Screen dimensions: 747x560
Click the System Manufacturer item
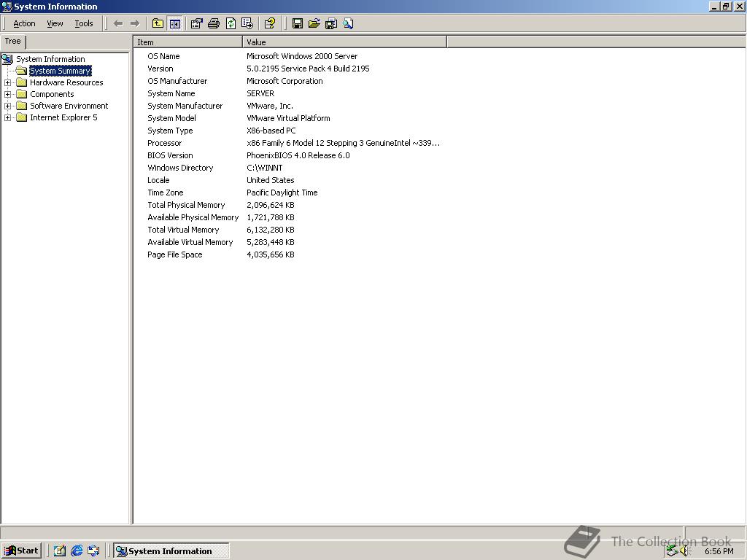pos(185,106)
